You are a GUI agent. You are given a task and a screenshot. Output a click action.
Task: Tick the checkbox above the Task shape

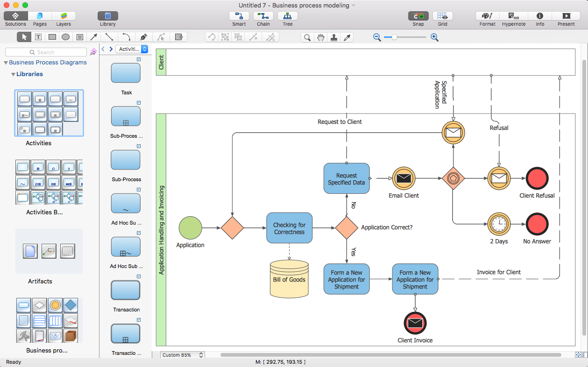(139, 59)
